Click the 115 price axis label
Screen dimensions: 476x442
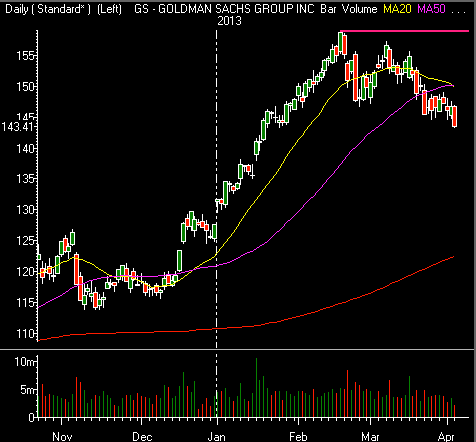(25, 302)
